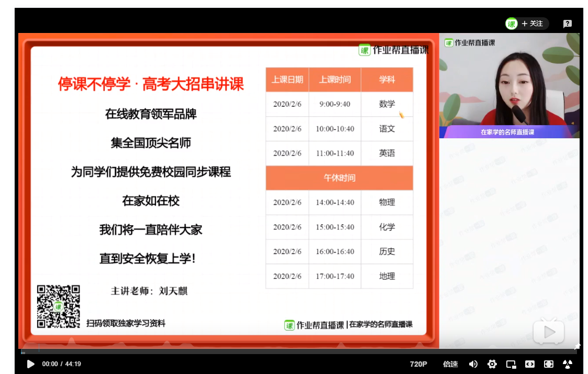This screenshot has width=588, height=374.
Task: Enable picture-in-picture mode icon
Action: 511,364
